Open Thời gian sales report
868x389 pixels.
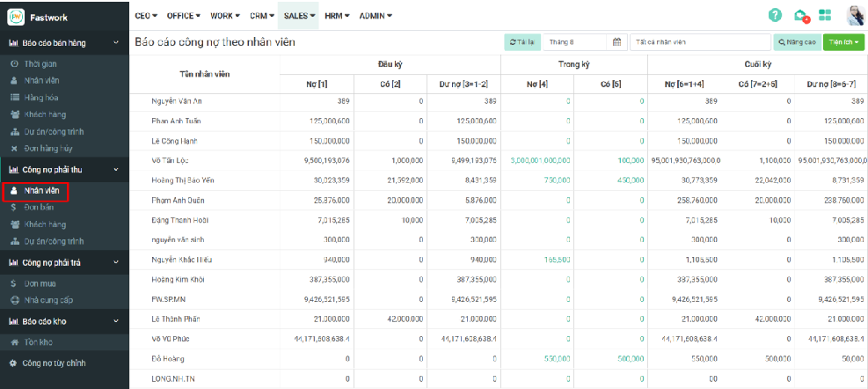pyautogui.click(x=40, y=64)
